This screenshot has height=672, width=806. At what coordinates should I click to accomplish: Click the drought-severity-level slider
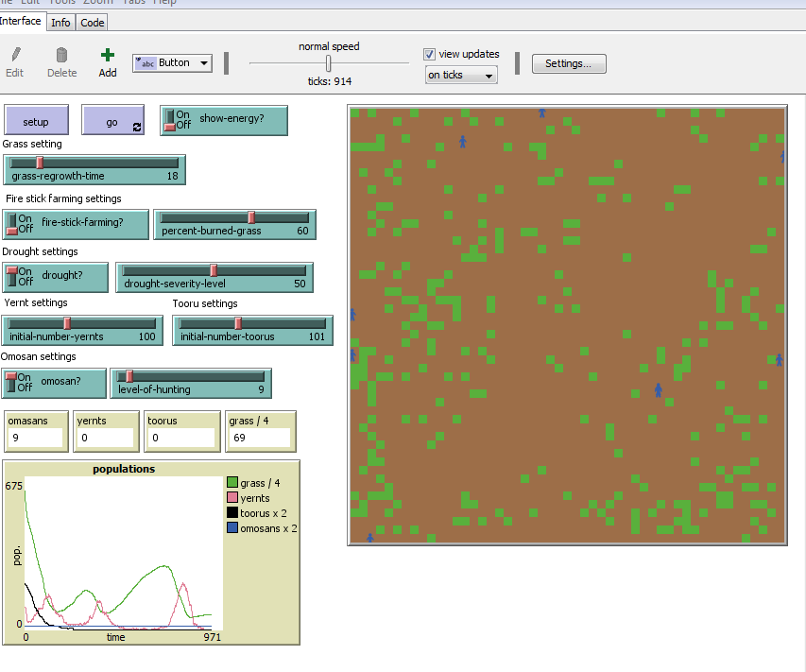pos(214,278)
